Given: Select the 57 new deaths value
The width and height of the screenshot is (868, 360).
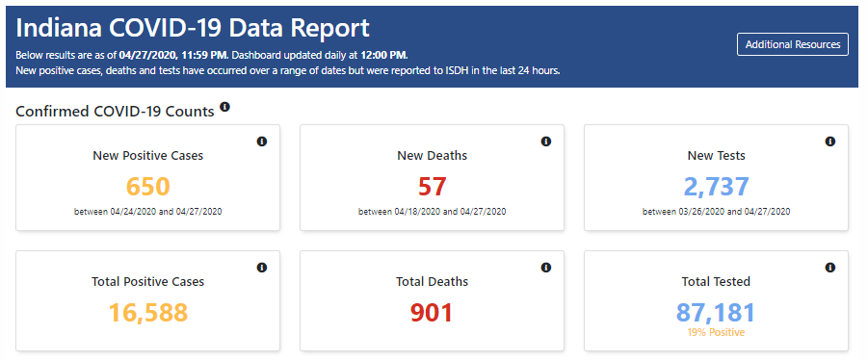Looking at the screenshot, I should (432, 187).
